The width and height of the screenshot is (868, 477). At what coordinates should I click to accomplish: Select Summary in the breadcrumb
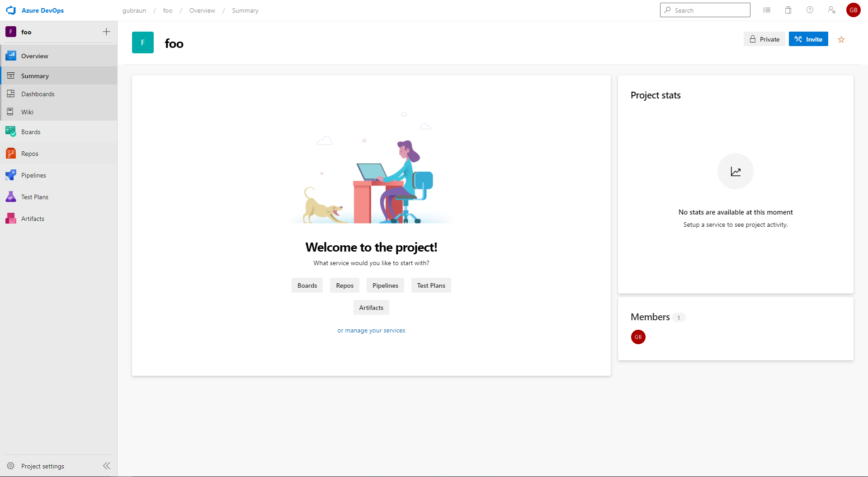[245, 10]
